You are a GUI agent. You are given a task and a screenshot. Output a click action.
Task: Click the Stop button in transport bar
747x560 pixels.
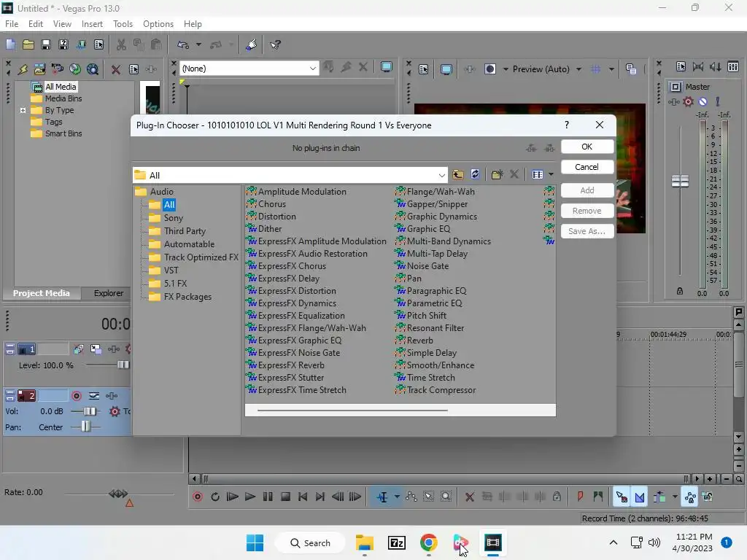click(285, 497)
